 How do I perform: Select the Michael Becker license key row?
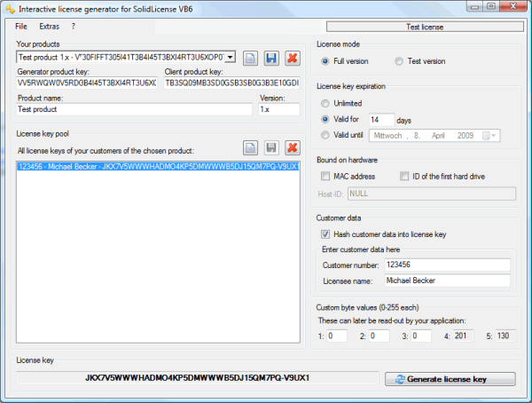(158, 167)
